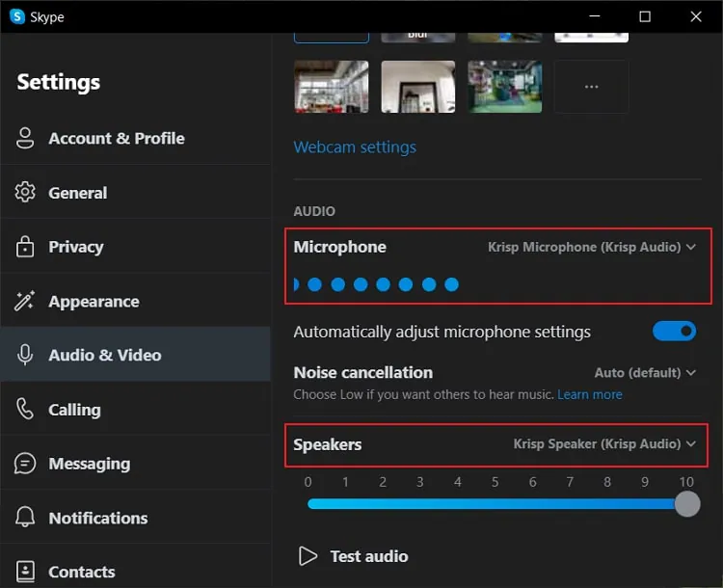Image resolution: width=723 pixels, height=588 pixels.
Task: Click the Learn more link
Action: pyautogui.click(x=589, y=394)
